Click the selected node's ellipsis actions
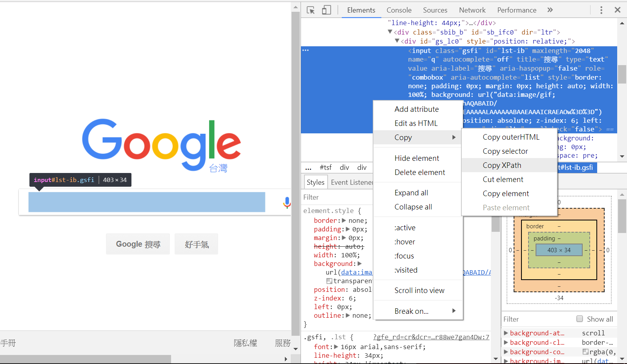Image resolution: width=627 pixels, height=364 pixels. [x=306, y=50]
